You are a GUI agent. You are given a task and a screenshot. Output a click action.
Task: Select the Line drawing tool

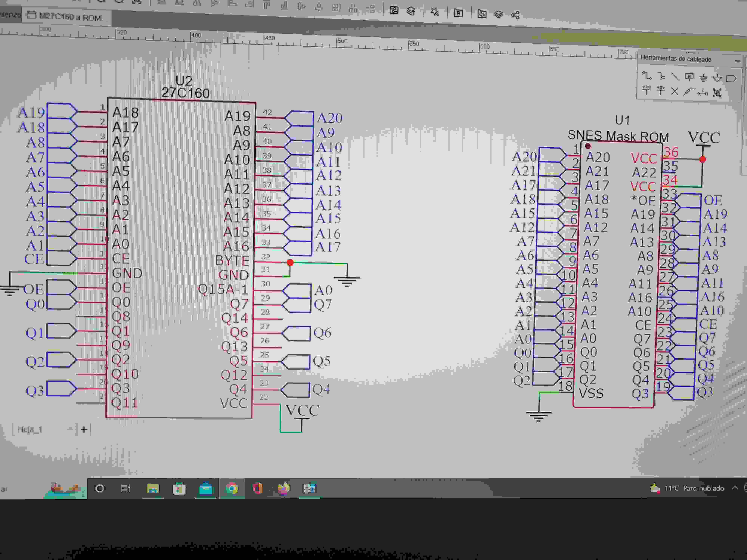tap(675, 77)
